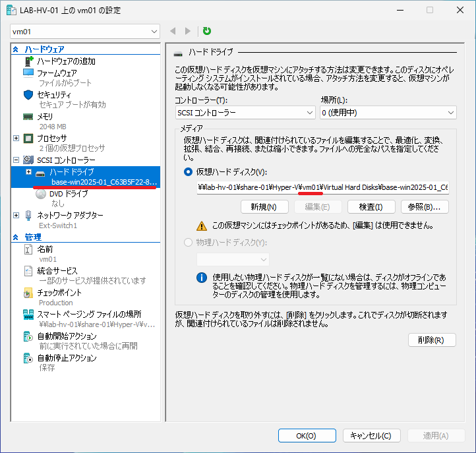
Task: Select 名前 vm01 in the tree
Action: 45,249
